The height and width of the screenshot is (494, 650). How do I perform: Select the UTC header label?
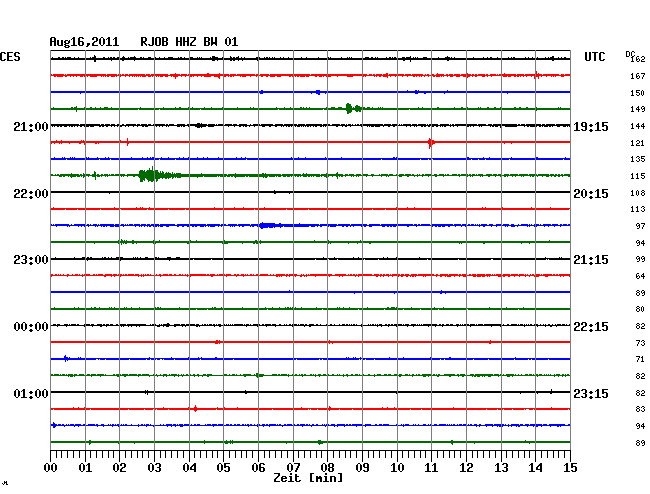(595, 57)
